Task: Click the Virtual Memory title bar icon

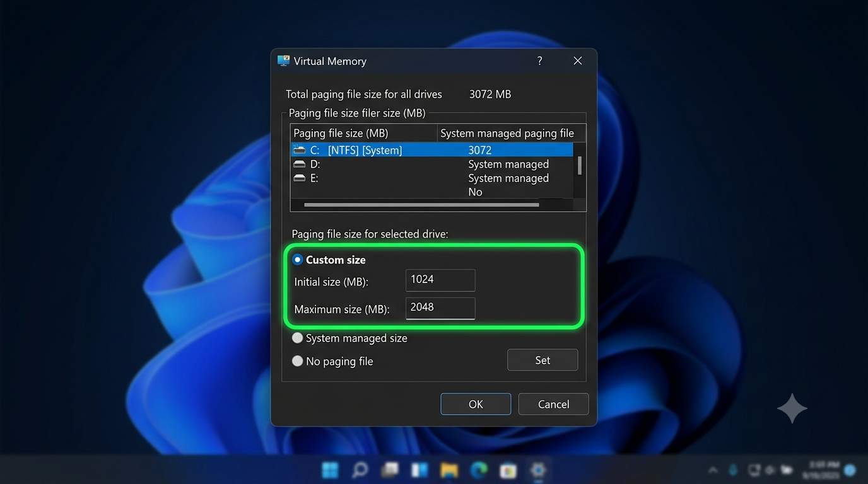Action: (x=283, y=61)
